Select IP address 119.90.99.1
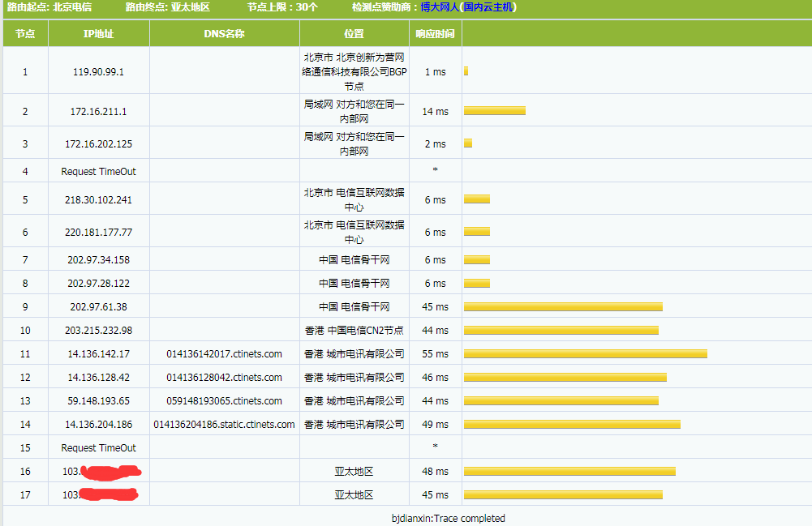The width and height of the screenshot is (812, 526). (98, 71)
